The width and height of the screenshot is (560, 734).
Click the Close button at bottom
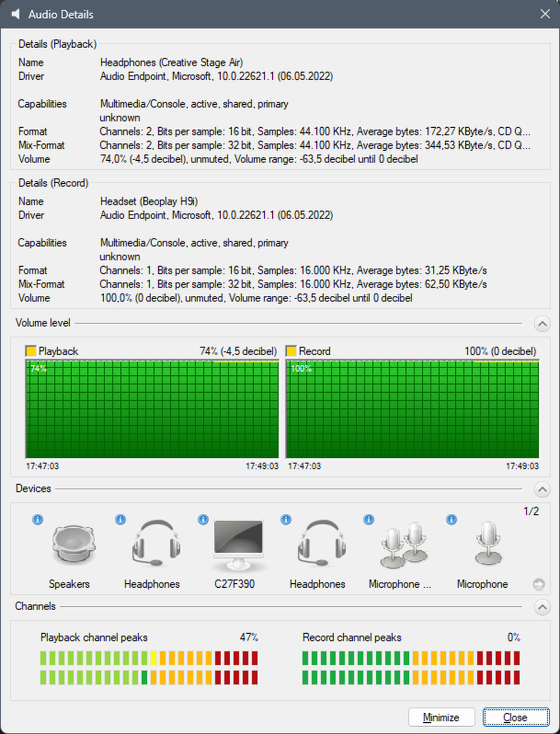(516, 717)
